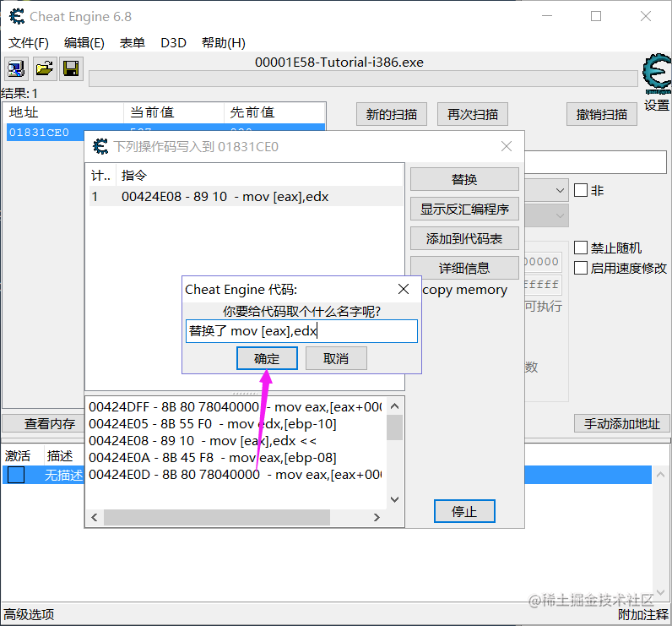Image resolution: width=672 pixels, height=626 pixels.
Task: Click the 停止 button
Action: pos(464,511)
